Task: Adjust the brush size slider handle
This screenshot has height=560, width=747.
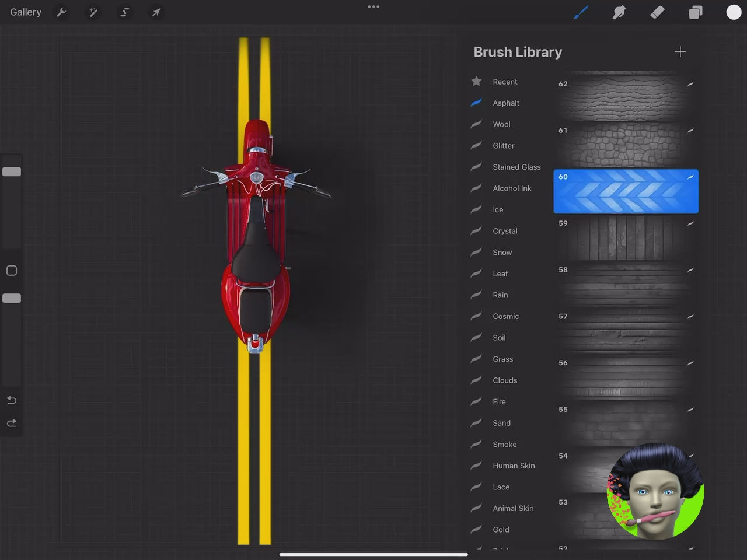Action: [12, 171]
